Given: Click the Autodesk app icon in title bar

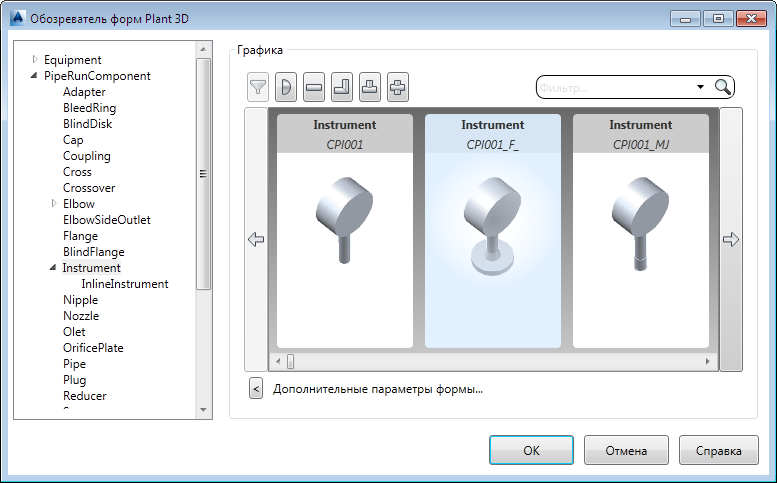Looking at the screenshot, I should tap(17, 18).
